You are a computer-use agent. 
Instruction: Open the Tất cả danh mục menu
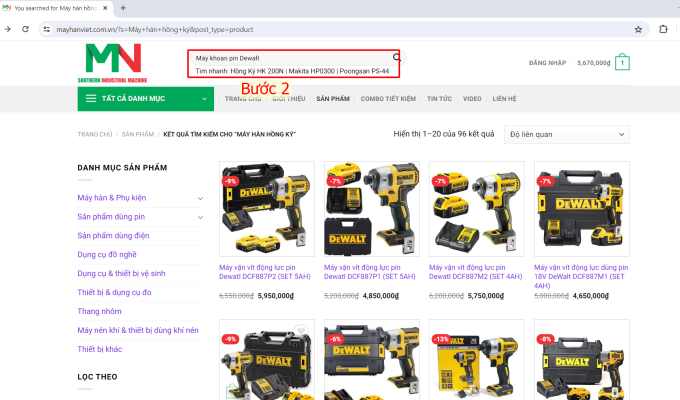(145, 99)
